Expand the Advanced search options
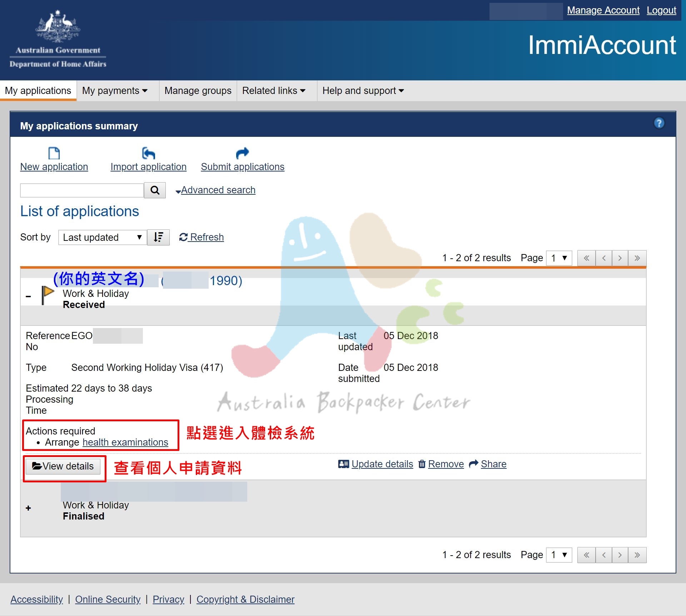The height and width of the screenshot is (616, 686). 218,190
